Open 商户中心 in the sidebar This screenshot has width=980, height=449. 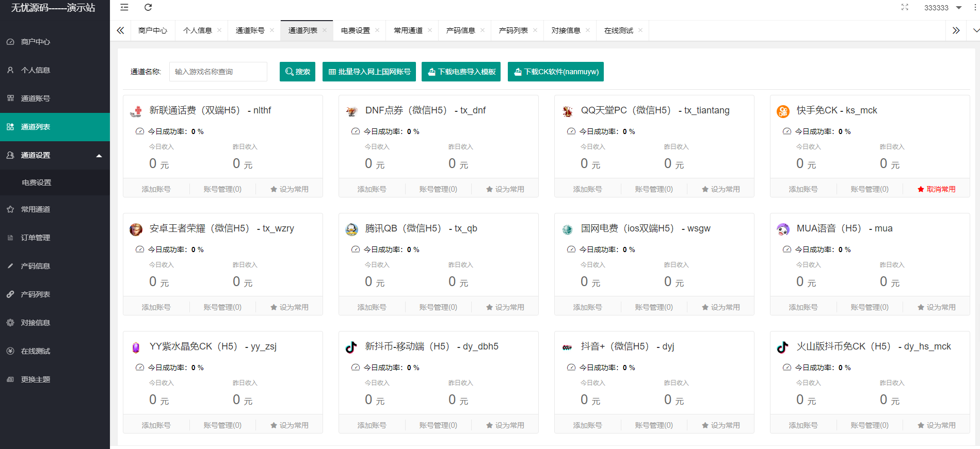pyautogui.click(x=55, y=42)
